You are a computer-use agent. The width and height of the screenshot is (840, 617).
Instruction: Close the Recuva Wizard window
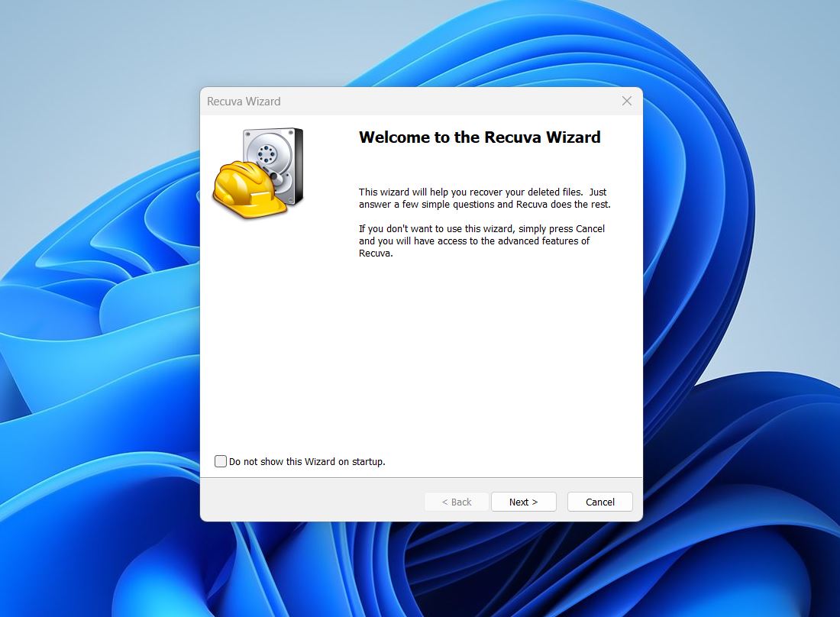click(627, 102)
